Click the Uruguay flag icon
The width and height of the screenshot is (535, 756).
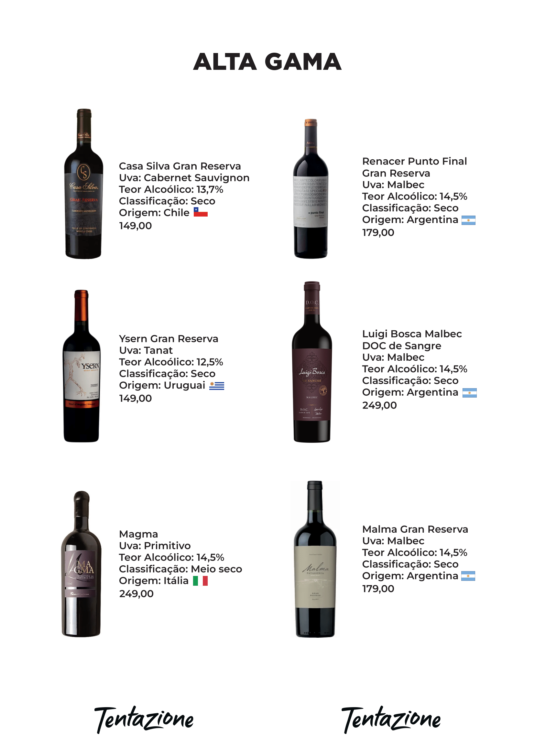click(x=216, y=386)
